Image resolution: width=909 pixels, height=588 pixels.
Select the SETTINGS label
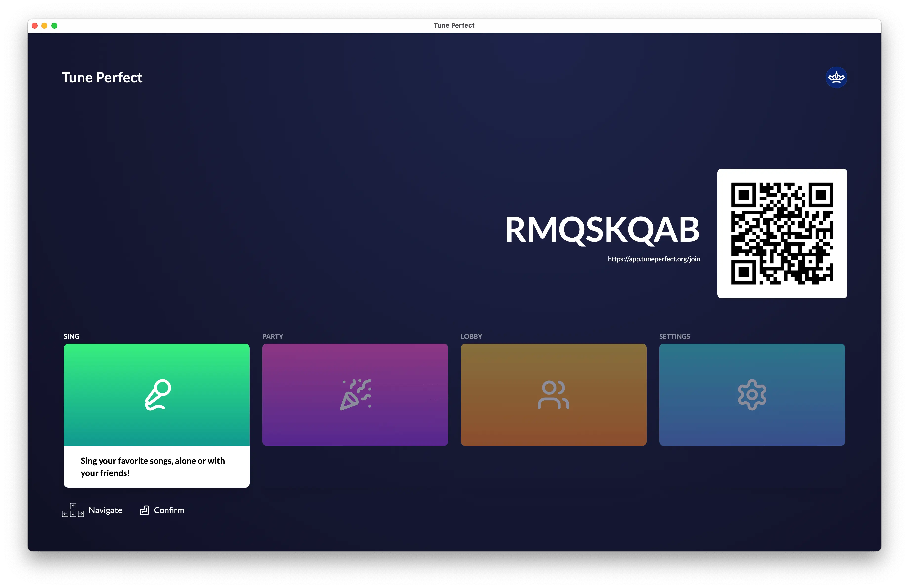[x=675, y=336]
